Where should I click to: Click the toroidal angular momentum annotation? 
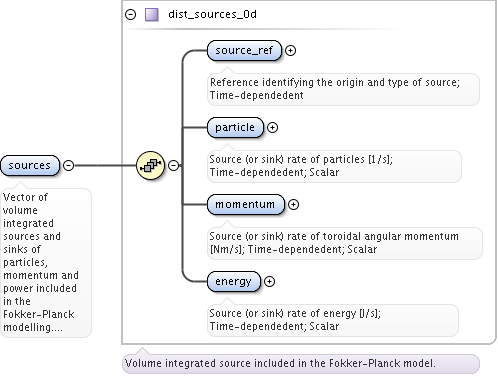pos(345,243)
